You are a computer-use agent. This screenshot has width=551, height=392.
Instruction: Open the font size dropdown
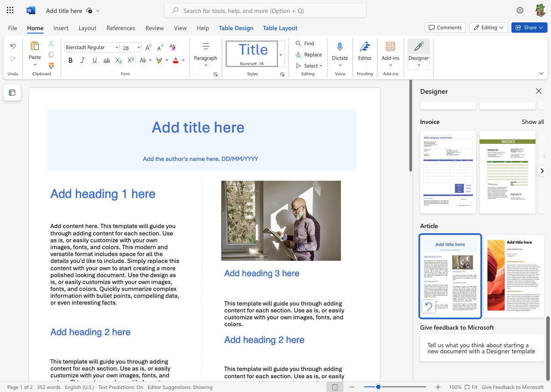(x=139, y=47)
